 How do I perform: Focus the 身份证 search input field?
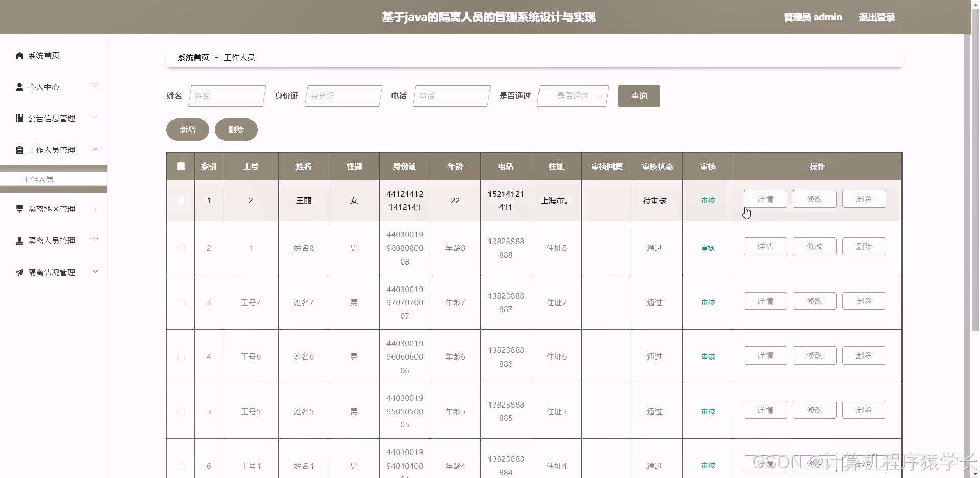pyautogui.click(x=344, y=96)
